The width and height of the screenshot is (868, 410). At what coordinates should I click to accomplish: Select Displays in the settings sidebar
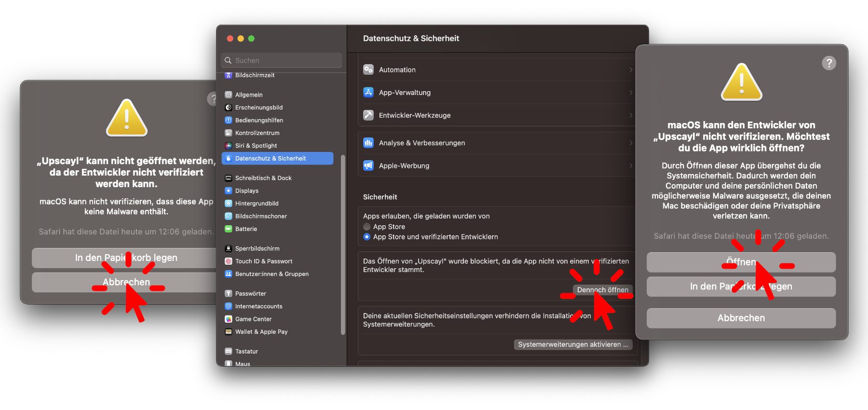[247, 191]
